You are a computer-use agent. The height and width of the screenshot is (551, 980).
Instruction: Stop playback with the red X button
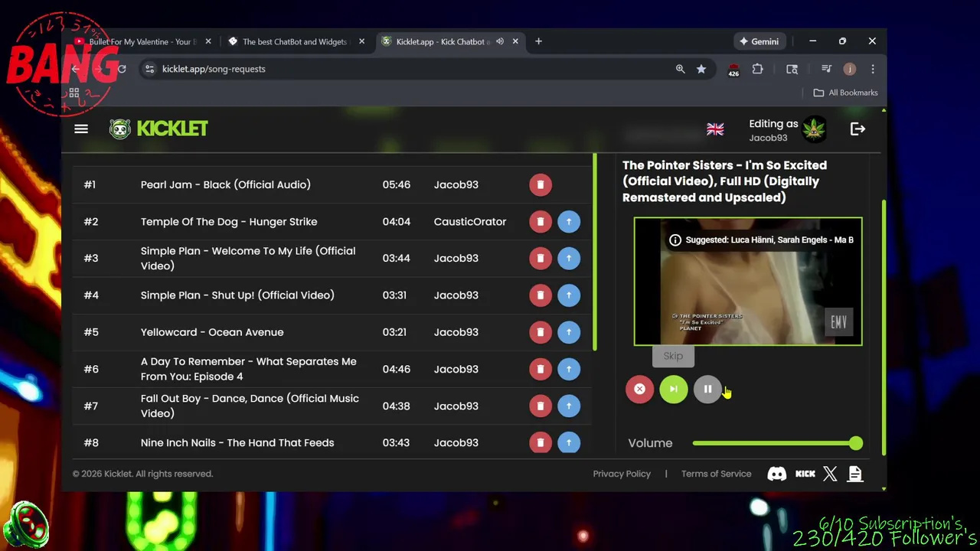pyautogui.click(x=639, y=389)
